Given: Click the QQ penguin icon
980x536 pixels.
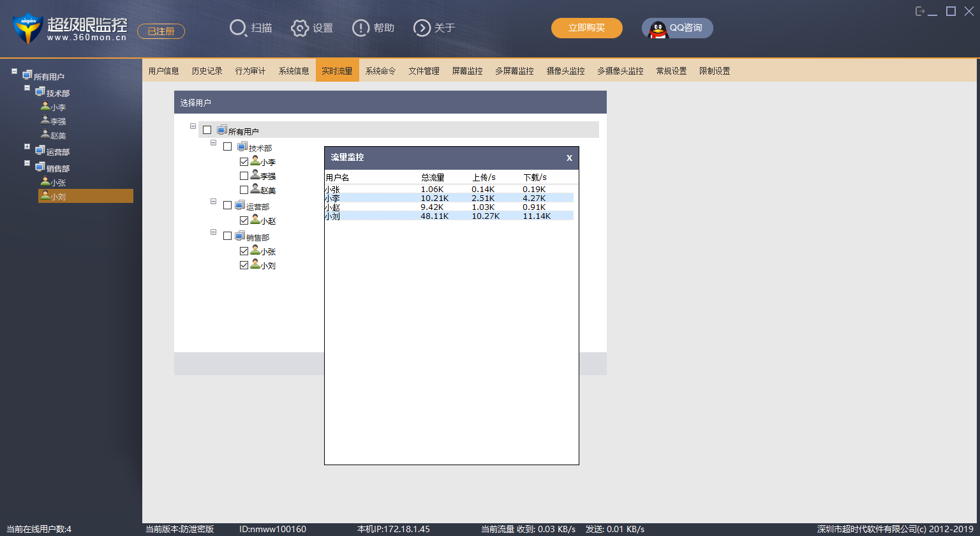Looking at the screenshot, I should pyautogui.click(x=658, y=29).
